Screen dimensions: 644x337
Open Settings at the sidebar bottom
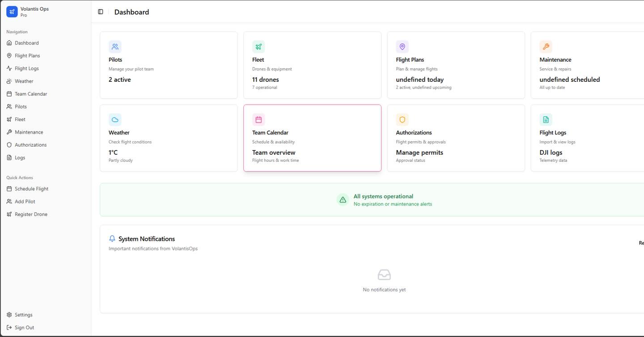click(x=23, y=315)
